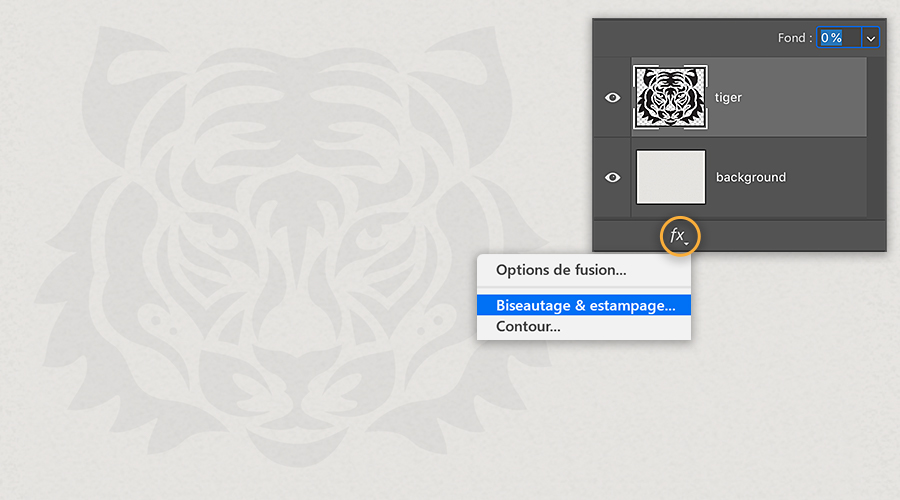This screenshot has width=900, height=500.
Task: Expand the Fond percentage dropdown arrow
Action: pos(871,38)
